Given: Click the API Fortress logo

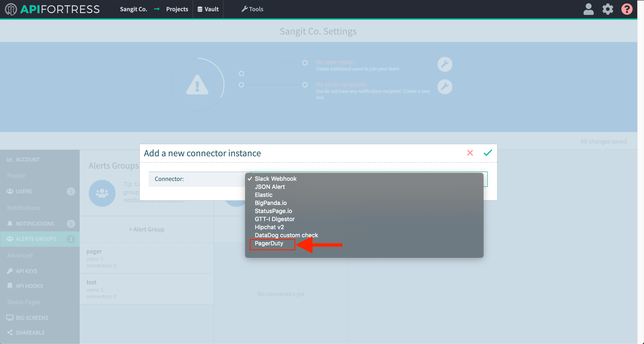Looking at the screenshot, I should tap(52, 9).
